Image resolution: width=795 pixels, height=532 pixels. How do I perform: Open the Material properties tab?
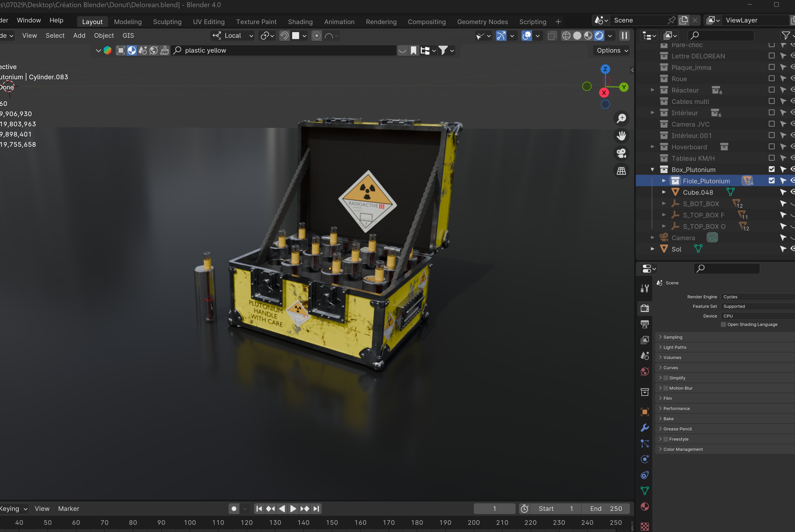click(x=644, y=507)
